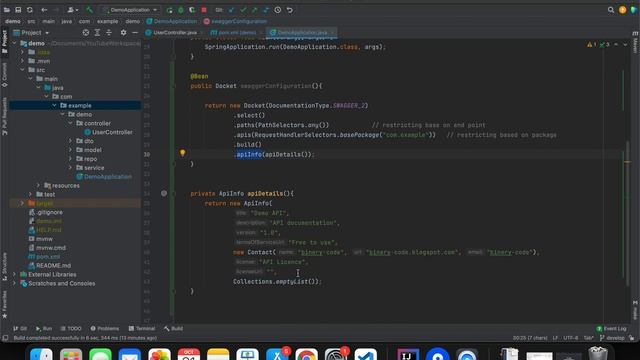Open the Terminal tool window
640x360 pixels.
click(x=142, y=329)
